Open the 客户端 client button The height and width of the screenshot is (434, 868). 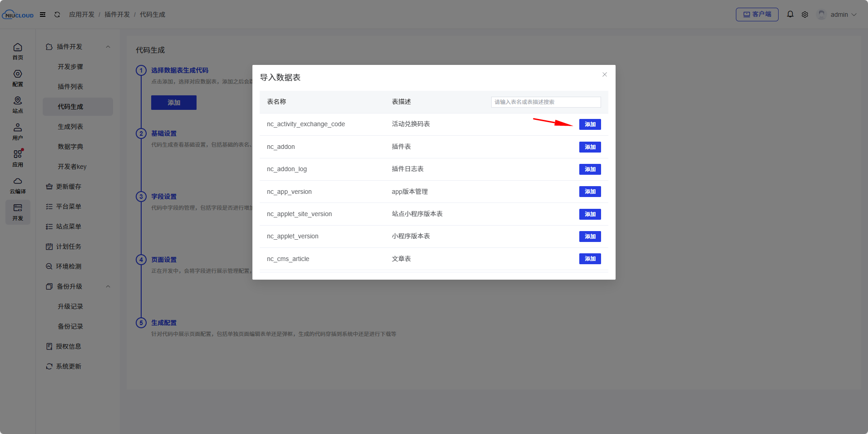point(756,14)
